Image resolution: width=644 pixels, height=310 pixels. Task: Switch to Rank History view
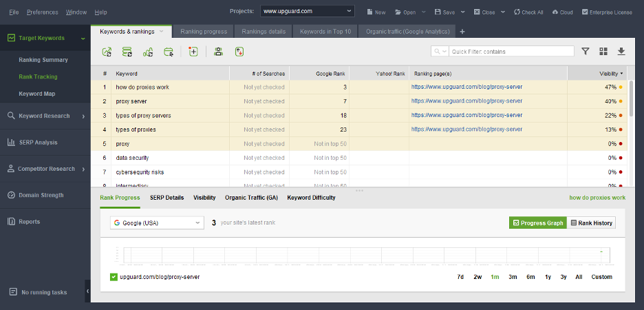pyautogui.click(x=591, y=223)
